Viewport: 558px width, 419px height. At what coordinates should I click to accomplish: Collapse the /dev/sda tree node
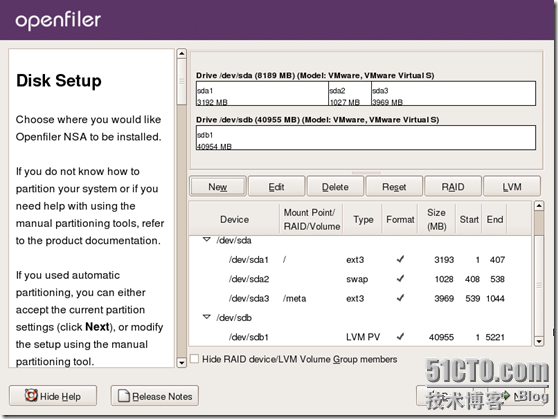pos(206,240)
